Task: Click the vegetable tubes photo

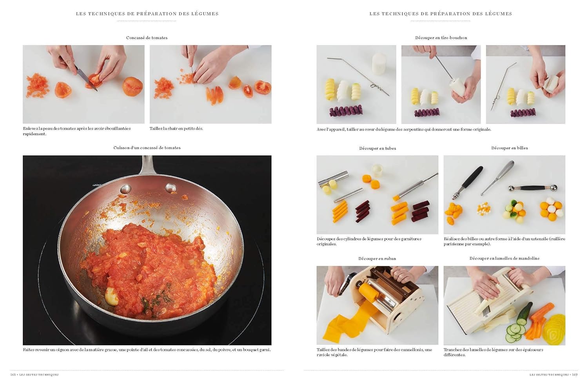Action: [x=377, y=195]
